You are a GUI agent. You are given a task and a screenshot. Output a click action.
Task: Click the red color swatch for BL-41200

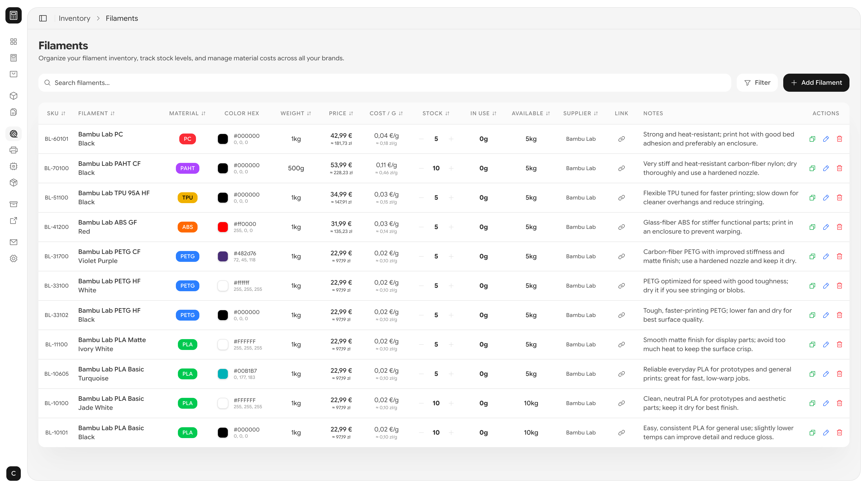(223, 227)
